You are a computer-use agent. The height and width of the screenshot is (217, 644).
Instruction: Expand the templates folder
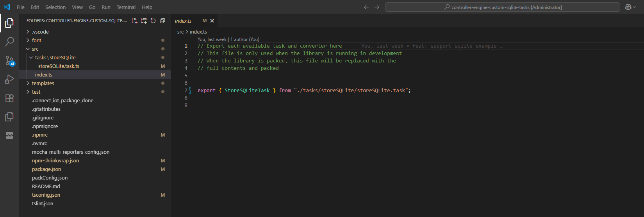[95, 83]
